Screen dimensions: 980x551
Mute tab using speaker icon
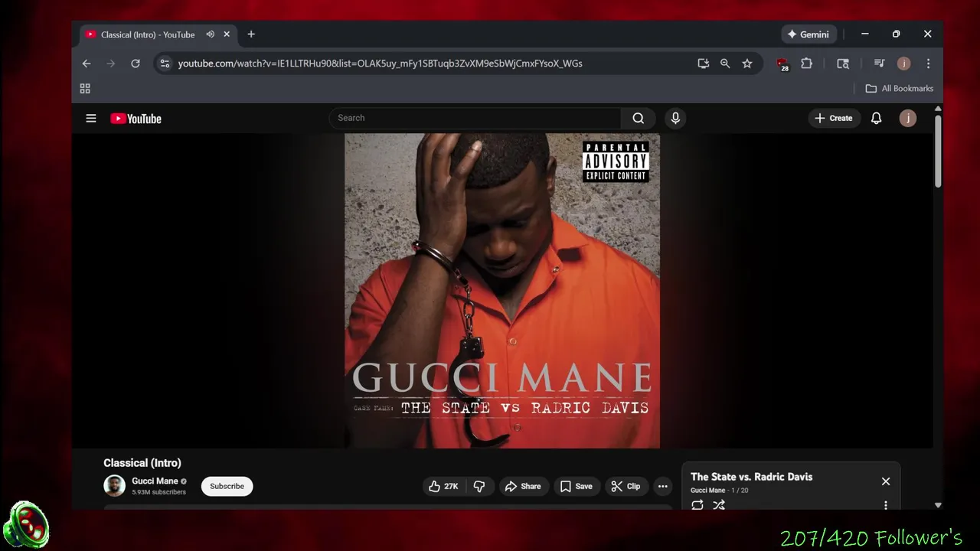(x=210, y=34)
